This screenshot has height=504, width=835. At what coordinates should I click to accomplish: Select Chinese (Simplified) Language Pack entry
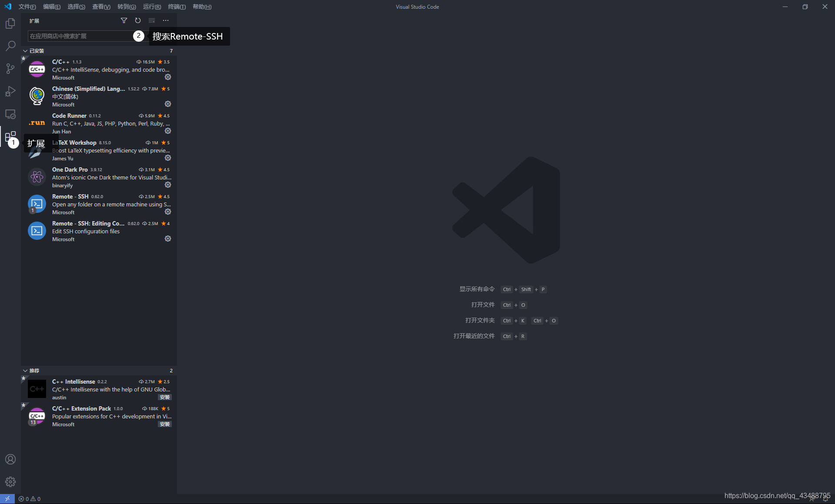99,96
